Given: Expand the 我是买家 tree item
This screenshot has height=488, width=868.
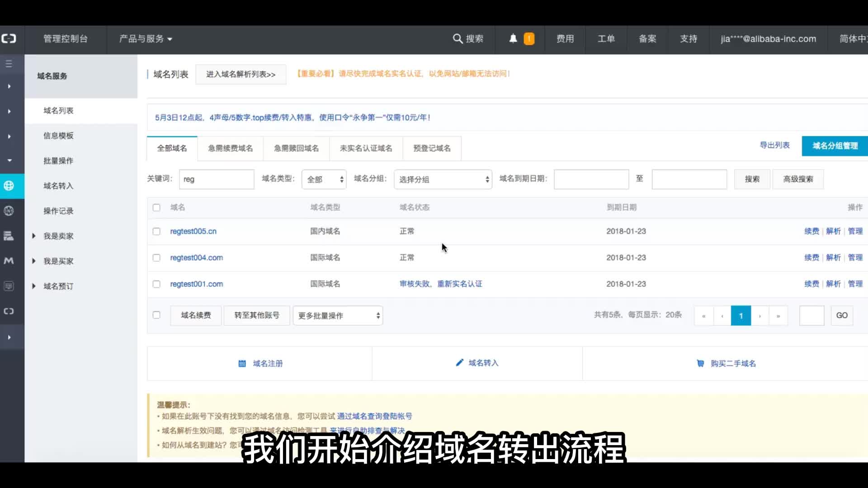Looking at the screenshot, I should click(x=34, y=261).
